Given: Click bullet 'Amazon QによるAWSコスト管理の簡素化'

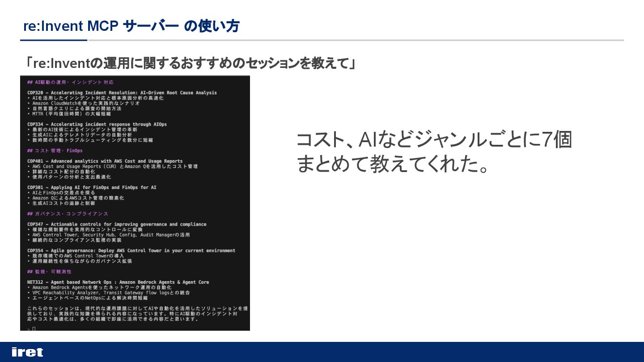Looking at the screenshot, I should (x=76, y=198).
